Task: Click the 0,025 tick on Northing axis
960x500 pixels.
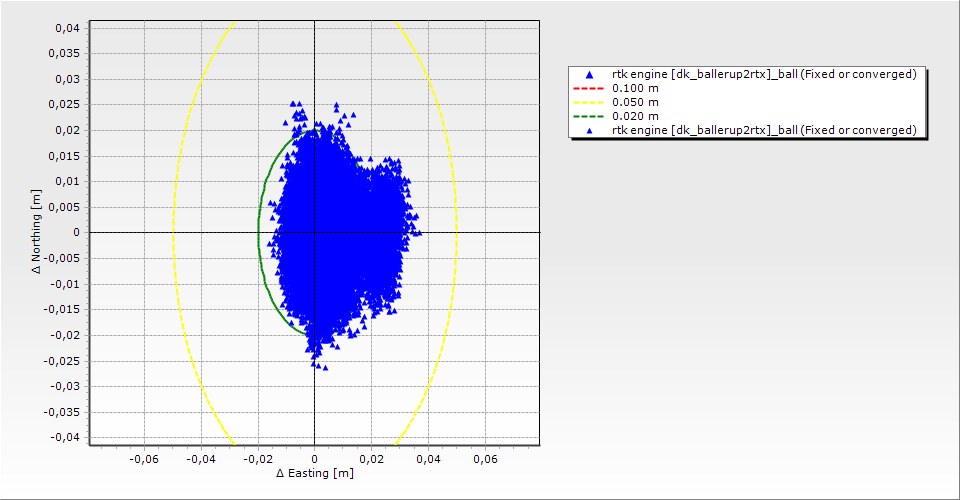Action: [66, 104]
